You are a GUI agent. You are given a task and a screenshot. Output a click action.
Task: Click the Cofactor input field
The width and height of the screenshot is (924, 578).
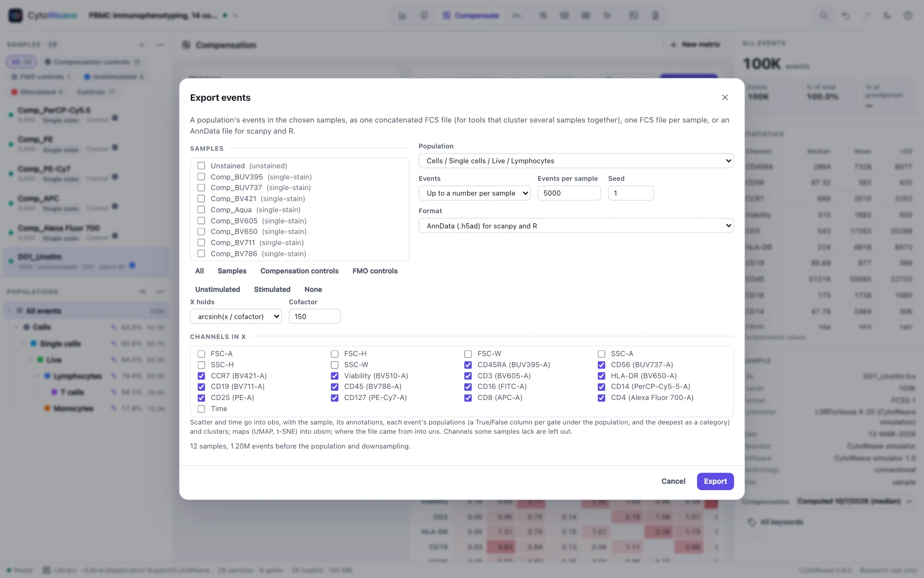(315, 316)
